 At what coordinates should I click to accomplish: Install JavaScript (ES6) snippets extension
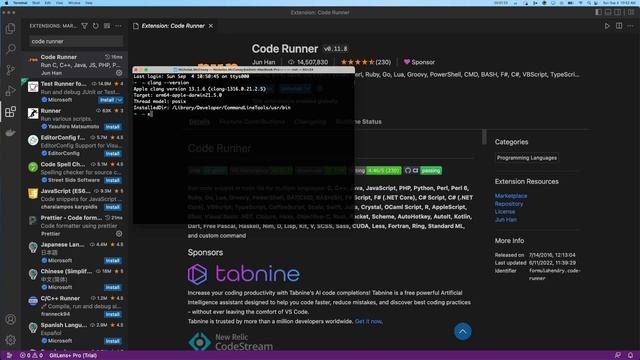[113, 207]
